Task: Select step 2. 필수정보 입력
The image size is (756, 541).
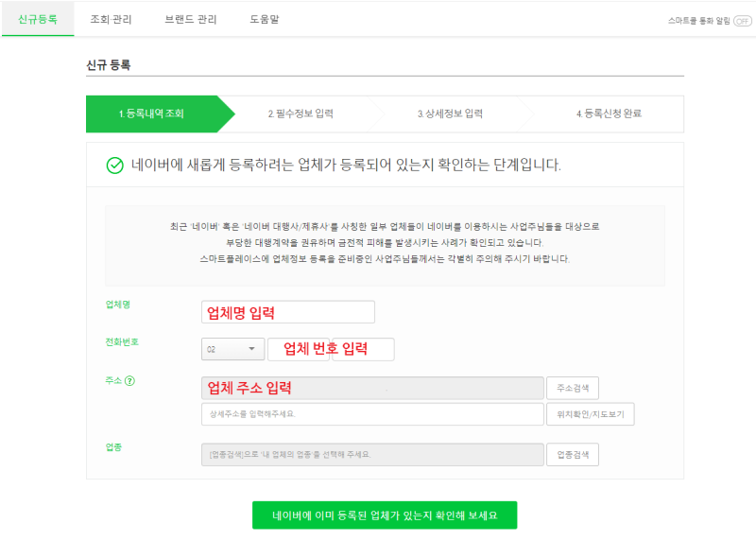Action: pyautogui.click(x=301, y=113)
